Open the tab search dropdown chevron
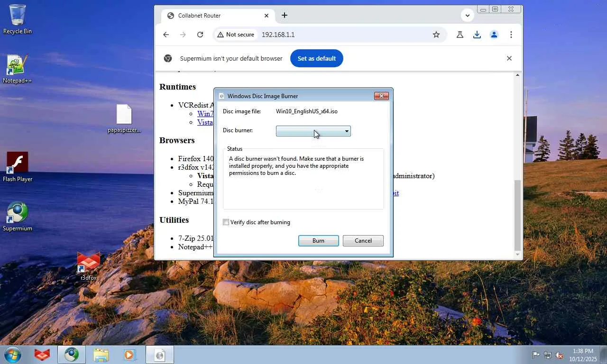The height and width of the screenshot is (364, 607). (x=468, y=15)
